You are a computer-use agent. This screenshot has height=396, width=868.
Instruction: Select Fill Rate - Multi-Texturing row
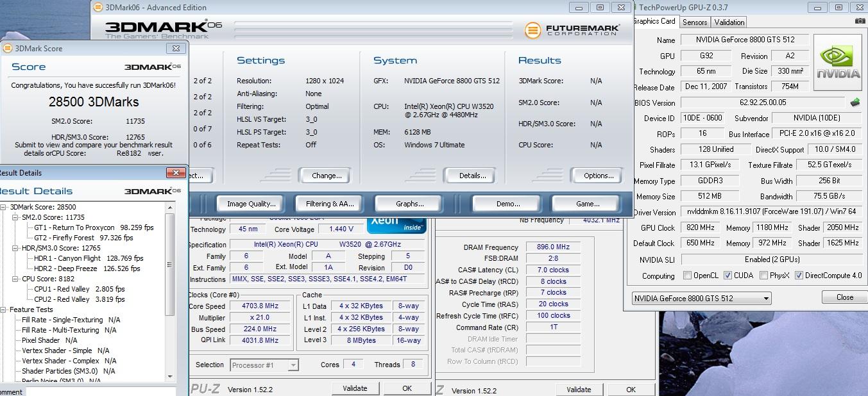click(69, 330)
